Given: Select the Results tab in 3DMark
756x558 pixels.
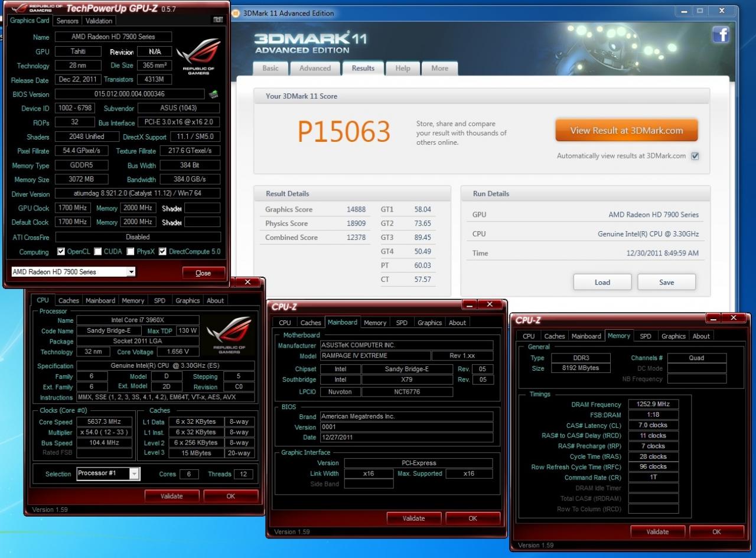Looking at the screenshot, I should coord(363,68).
